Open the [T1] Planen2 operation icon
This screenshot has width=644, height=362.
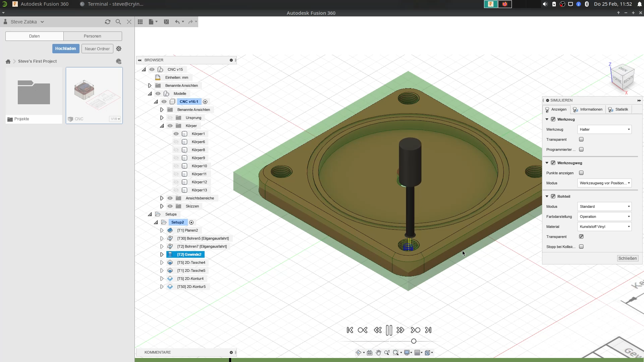[x=170, y=230]
